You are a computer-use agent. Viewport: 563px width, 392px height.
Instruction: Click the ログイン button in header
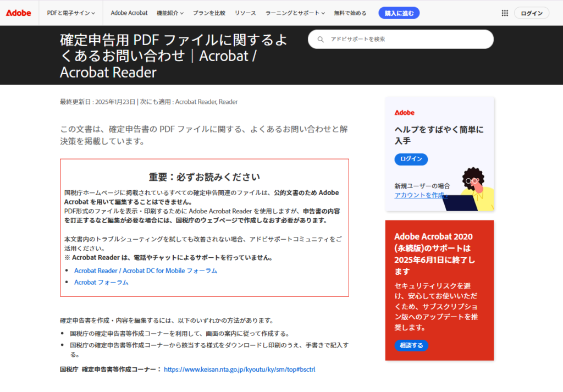click(x=531, y=13)
